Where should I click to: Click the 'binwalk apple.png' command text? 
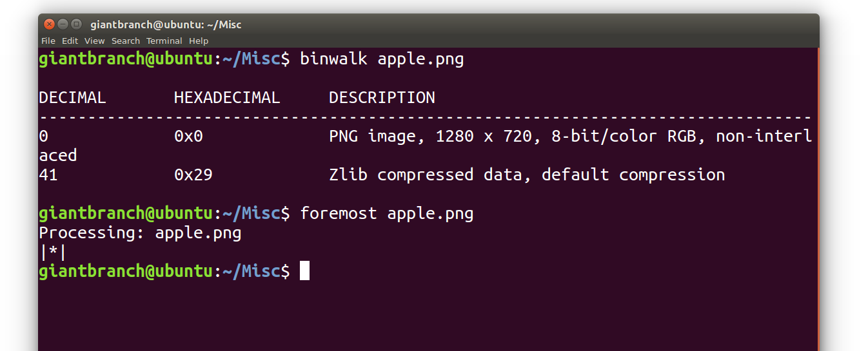coord(382,59)
